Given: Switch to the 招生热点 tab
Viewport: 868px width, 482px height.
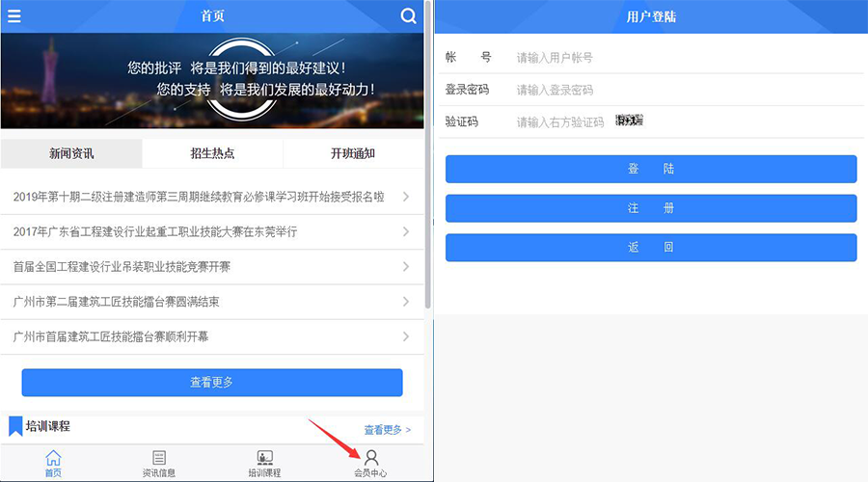Looking at the screenshot, I should coord(212,153).
